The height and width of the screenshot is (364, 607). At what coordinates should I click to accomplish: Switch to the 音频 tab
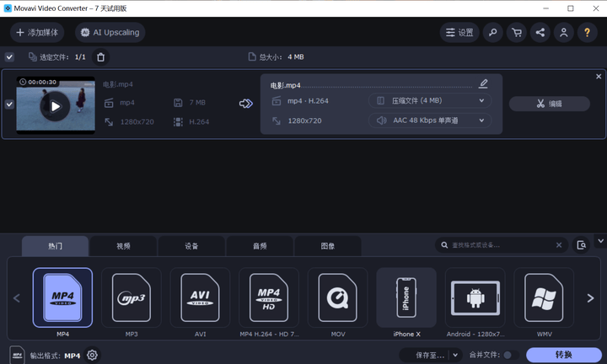click(260, 246)
